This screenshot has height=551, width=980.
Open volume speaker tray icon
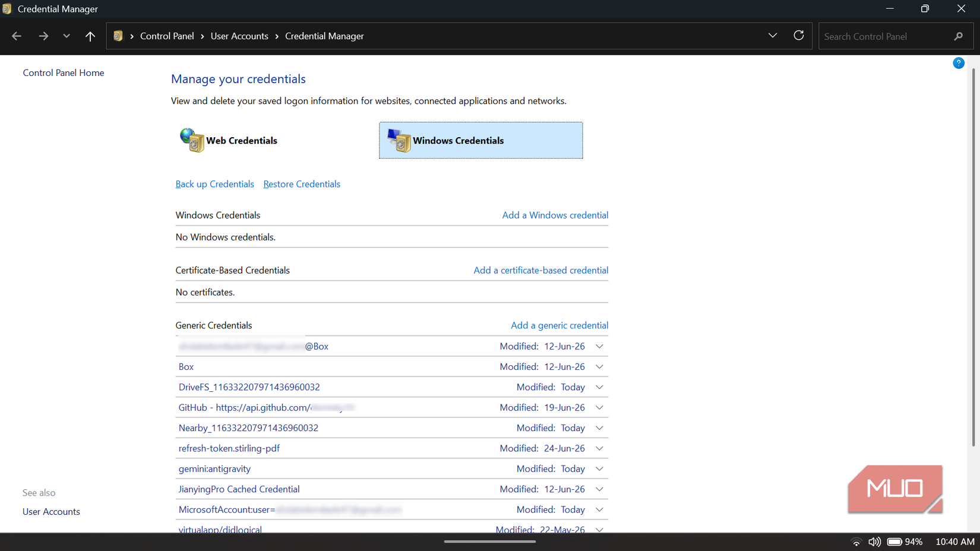(874, 542)
